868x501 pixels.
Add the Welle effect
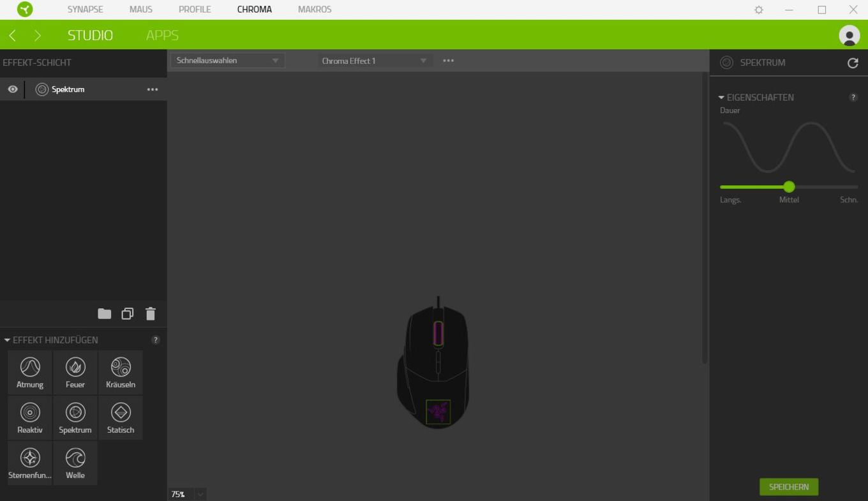point(75,463)
